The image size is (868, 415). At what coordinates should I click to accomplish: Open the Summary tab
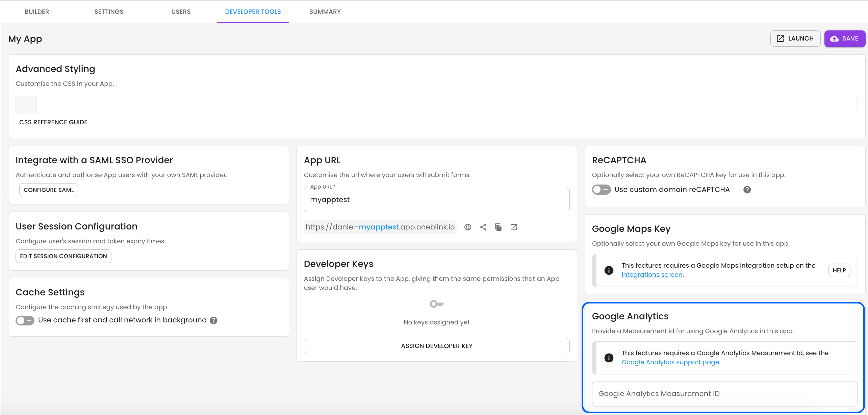[x=325, y=12]
